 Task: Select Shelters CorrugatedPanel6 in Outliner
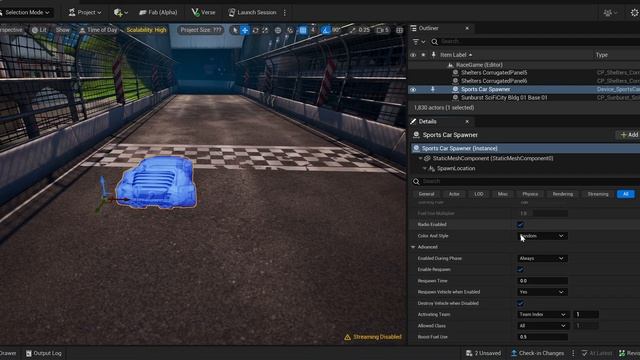(494, 81)
